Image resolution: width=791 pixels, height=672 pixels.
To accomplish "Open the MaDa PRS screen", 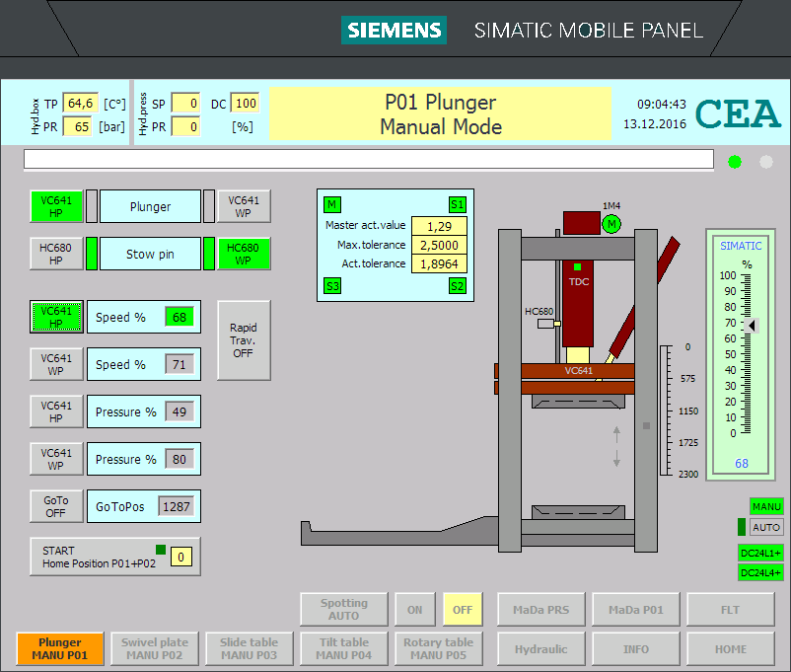I will pos(541,610).
